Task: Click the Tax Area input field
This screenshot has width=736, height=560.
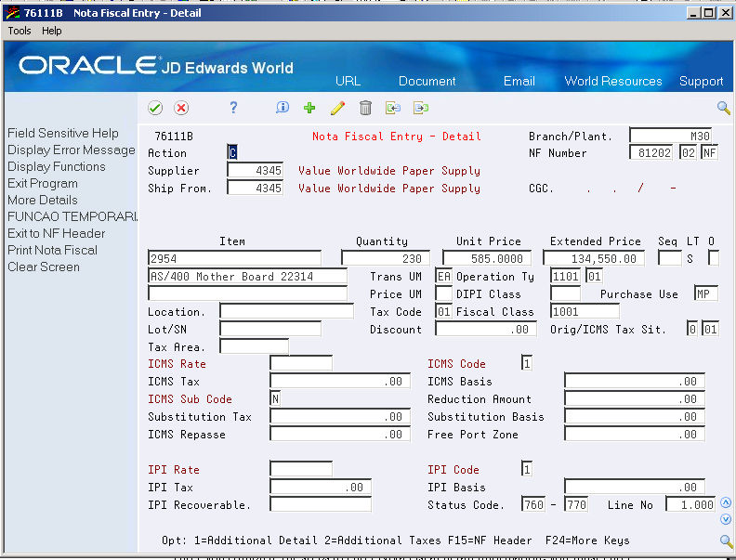Action: 255,347
